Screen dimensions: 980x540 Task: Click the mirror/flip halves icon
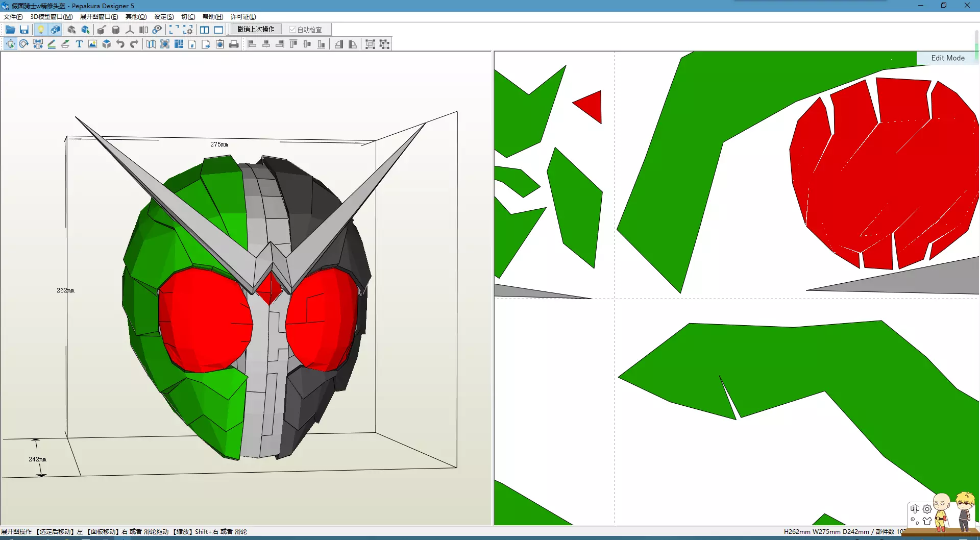click(x=143, y=30)
